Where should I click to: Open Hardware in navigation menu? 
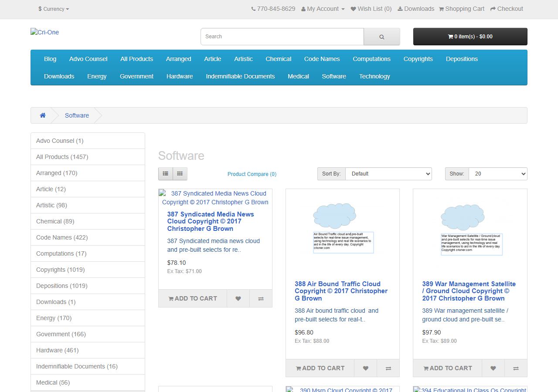pyautogui.click(x=180, y=76)
